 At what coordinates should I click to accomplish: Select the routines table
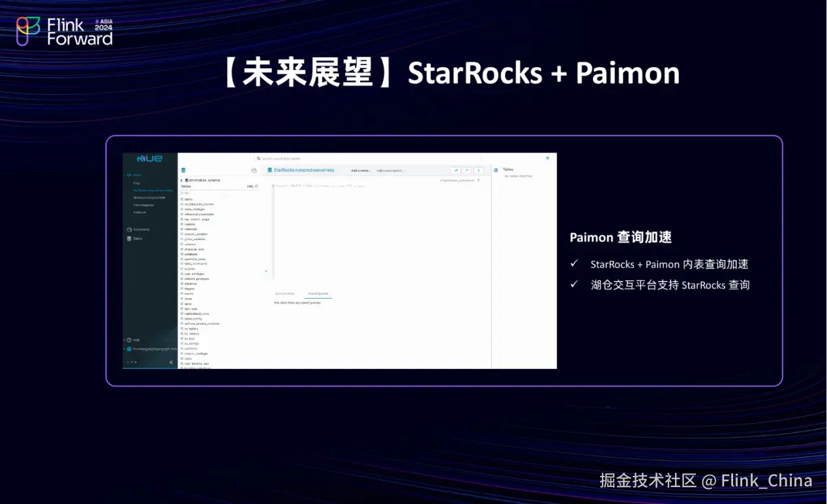click(190, 224)
